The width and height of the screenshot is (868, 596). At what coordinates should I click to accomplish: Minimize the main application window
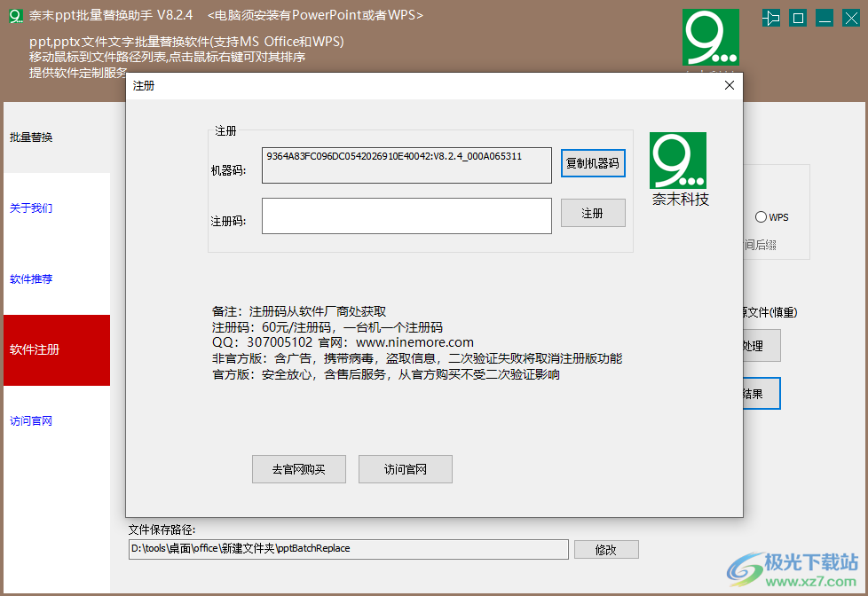click(x=825, y=19)
